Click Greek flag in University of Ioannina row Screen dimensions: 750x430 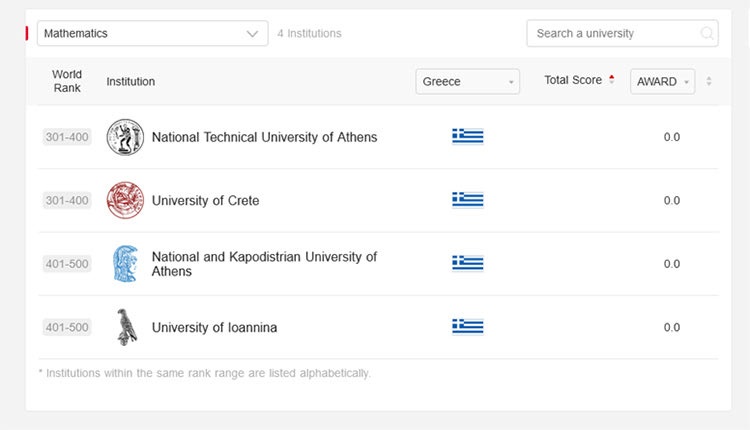click(468, 326)
